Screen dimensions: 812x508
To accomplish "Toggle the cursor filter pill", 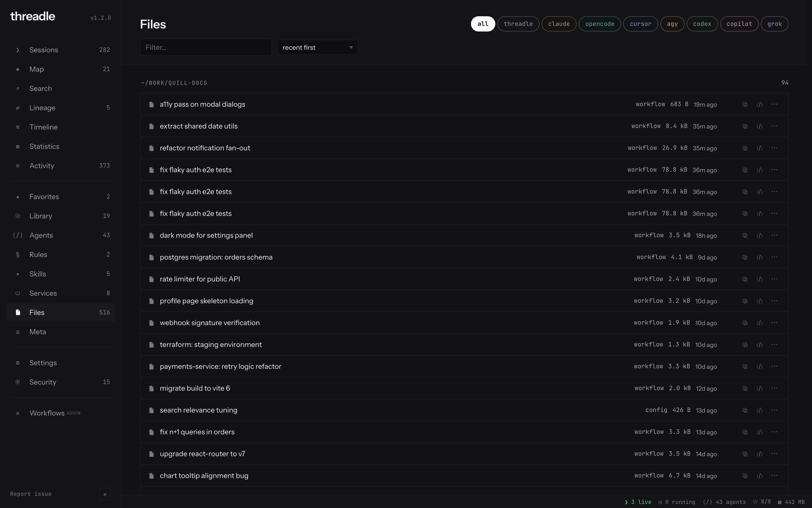I will click(640, 24).
